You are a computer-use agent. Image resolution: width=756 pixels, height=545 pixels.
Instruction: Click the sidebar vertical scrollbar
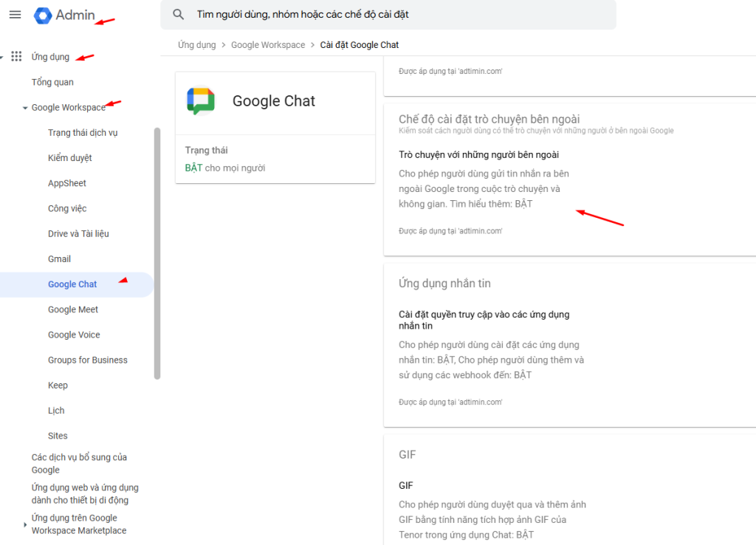tap(157, 253)
